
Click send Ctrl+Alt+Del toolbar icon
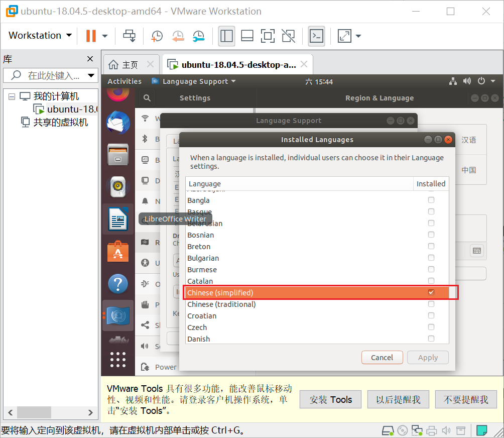click(129, 36)
